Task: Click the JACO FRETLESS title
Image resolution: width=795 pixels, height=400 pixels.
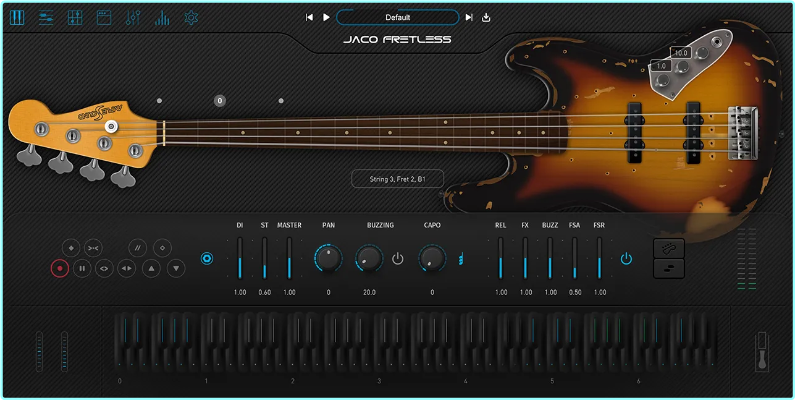Action: coord(398,39)
